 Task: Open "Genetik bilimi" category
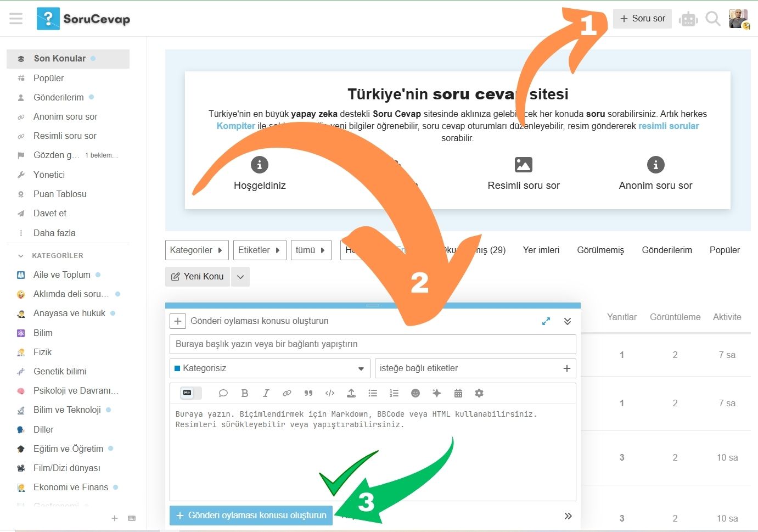point(68,371)
